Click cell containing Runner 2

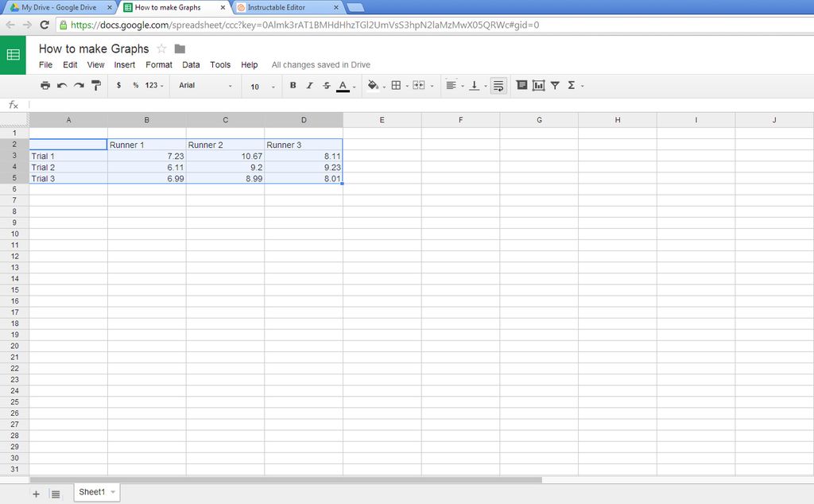click(x=225, y=145)
